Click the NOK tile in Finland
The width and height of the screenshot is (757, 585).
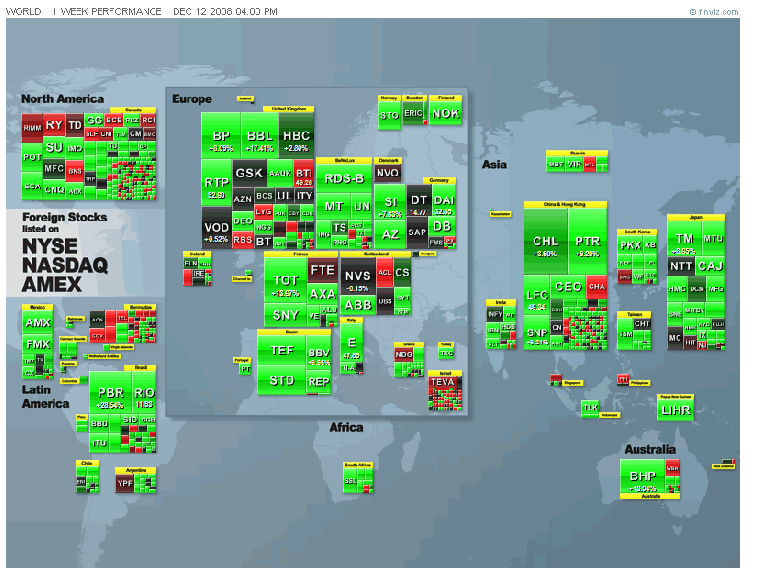click(446, 113)
